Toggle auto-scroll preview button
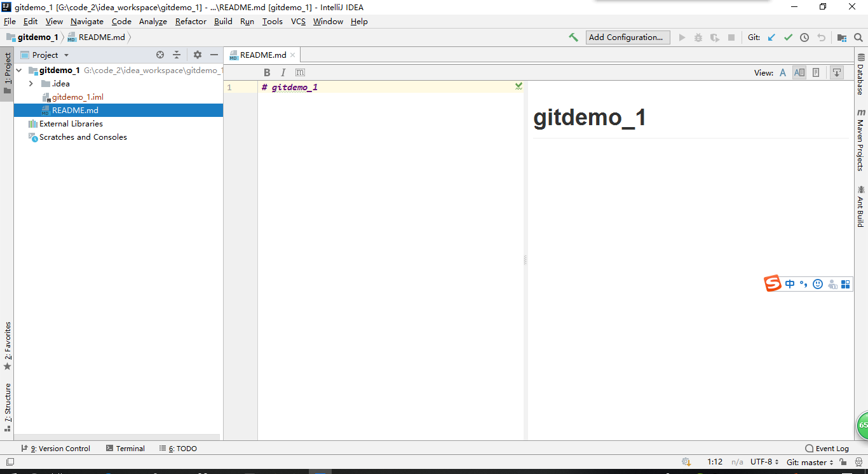This screenshot has height=474, width=868. (837, 72)
